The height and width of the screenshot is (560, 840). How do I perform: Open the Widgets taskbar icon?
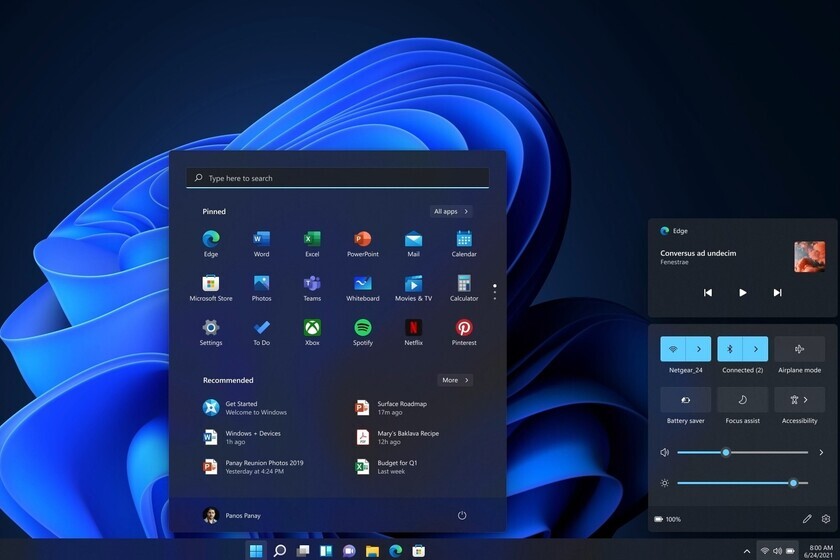(x=326, y=550)
